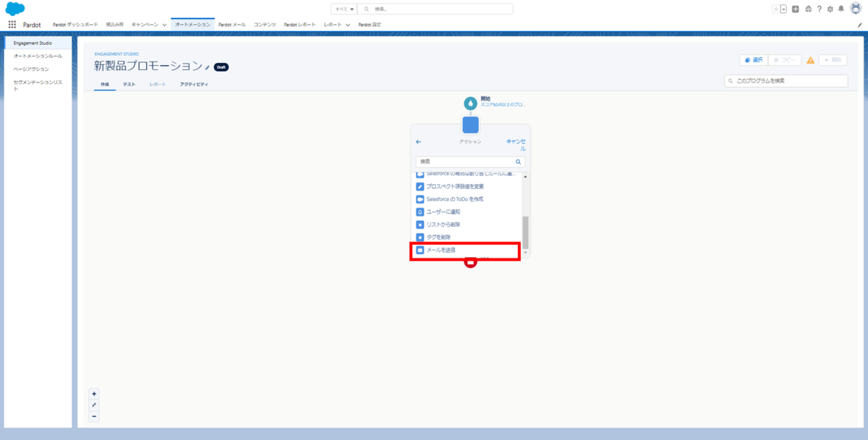The image size is (868, 440).
Task: Focus the global 検索 search field
Action: [x=436, y=9]
